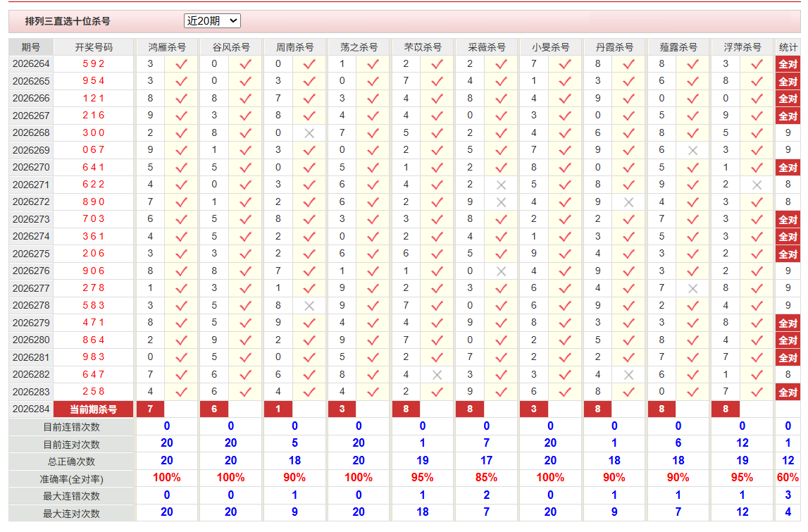Screen dimensions: 808x532
Task: Click the 浮萍杀号 column header
Action: coord(742,47)
